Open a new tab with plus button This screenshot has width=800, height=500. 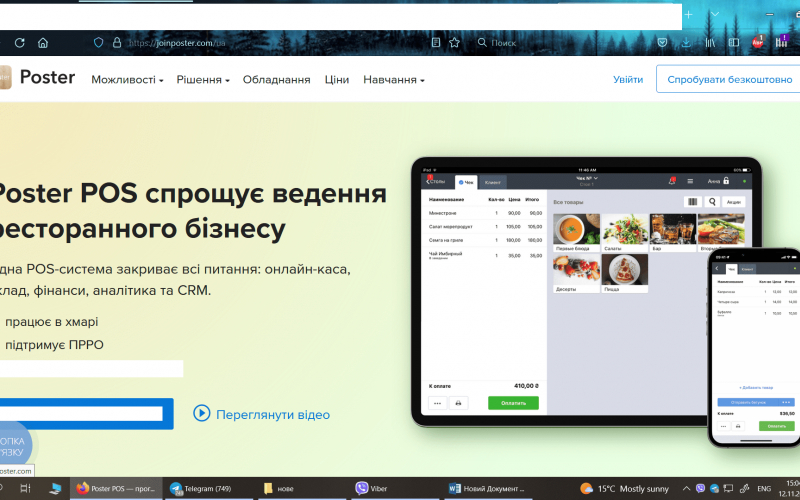click(x=688, y=14)
